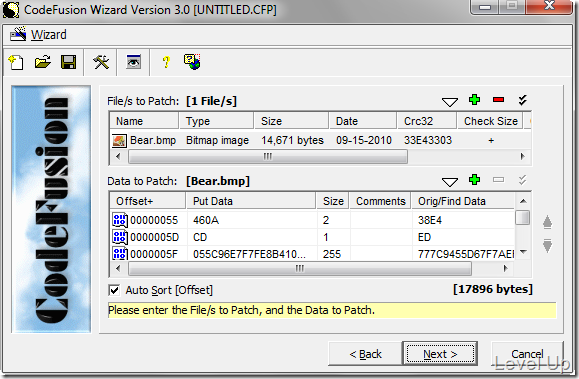Remove file with the red minus icon
579x379 pixels.
pos(498,99)
